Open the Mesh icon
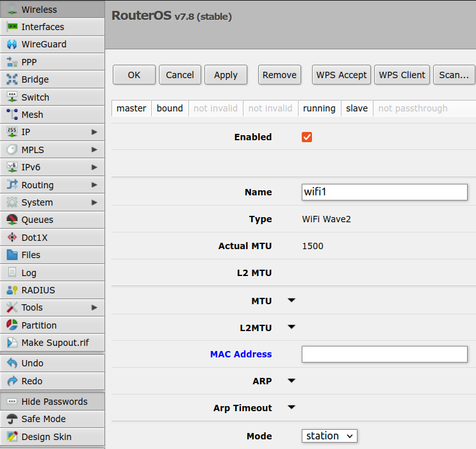Viewport: 476px width, 449px height. tap(12, 115)
